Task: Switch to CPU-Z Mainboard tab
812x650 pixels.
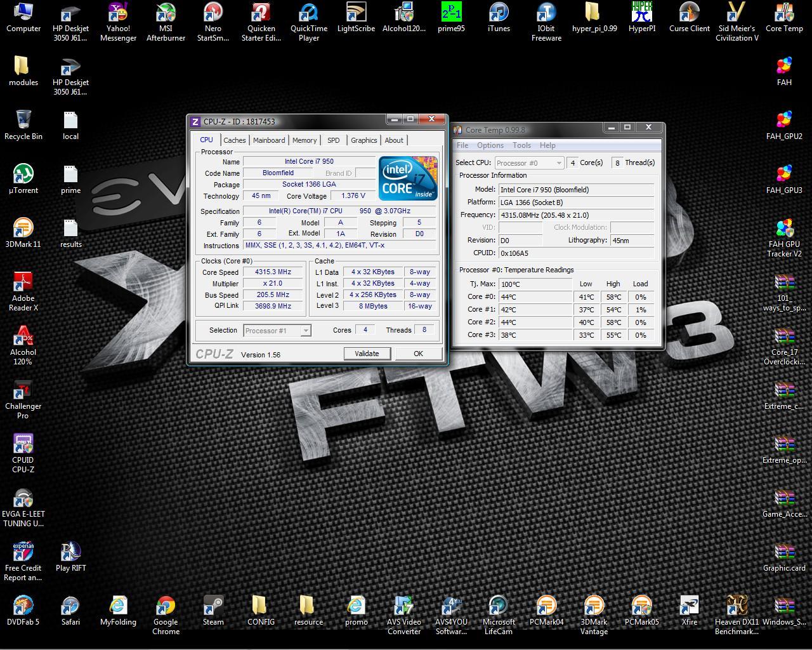Action: (269, 140)
